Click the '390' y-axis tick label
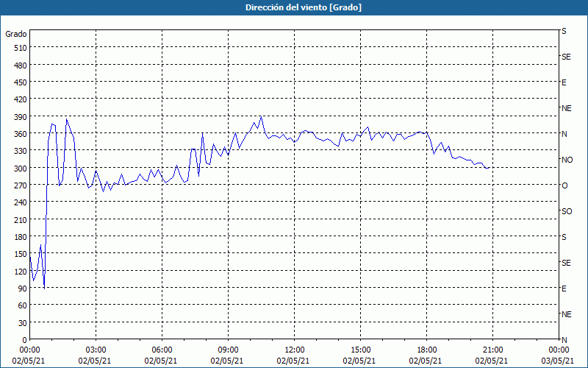 [x=21, y=117]
